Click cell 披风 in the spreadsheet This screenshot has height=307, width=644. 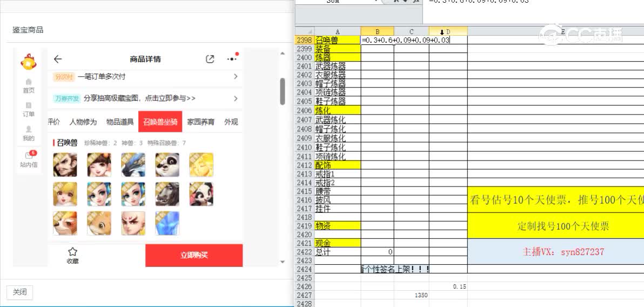pyautogui.click(x=338, y=200)
